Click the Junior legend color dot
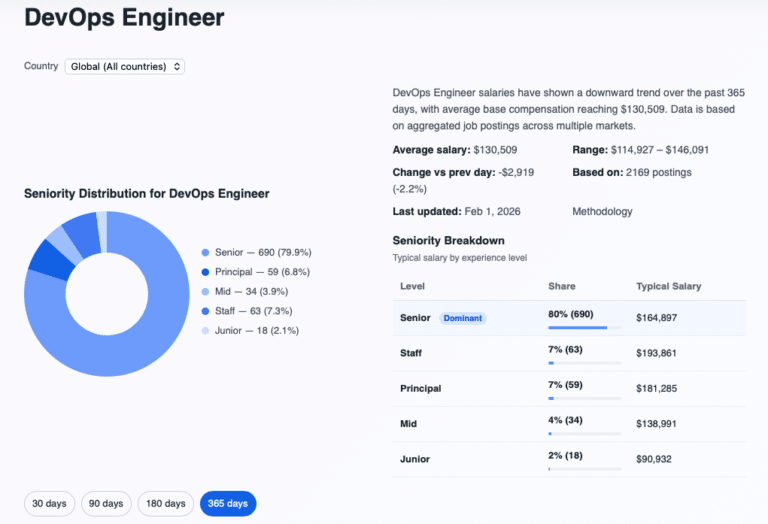 tap(205, 330)
